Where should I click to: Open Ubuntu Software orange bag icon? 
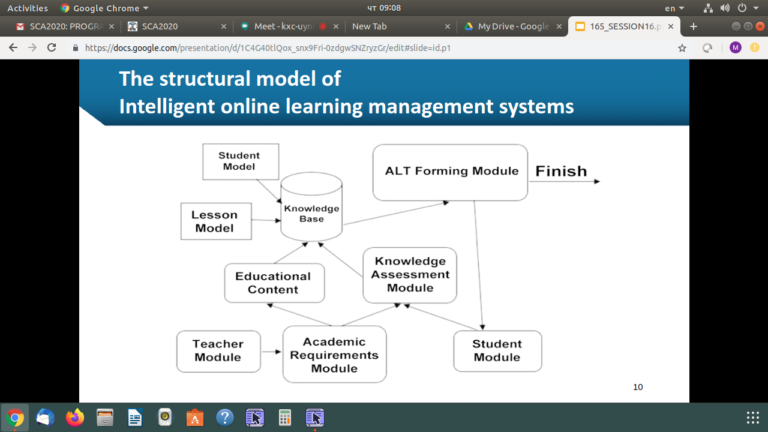(x=195, y=417)
